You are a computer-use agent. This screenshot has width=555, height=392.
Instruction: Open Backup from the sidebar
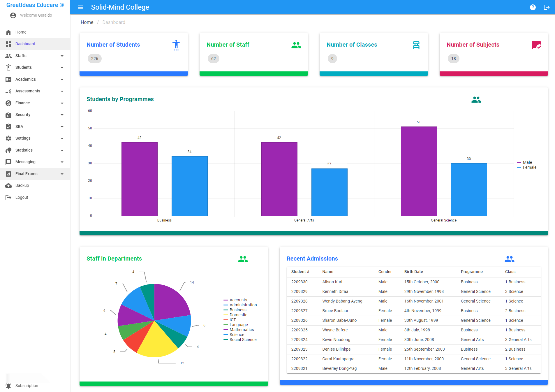click(22, 185)
